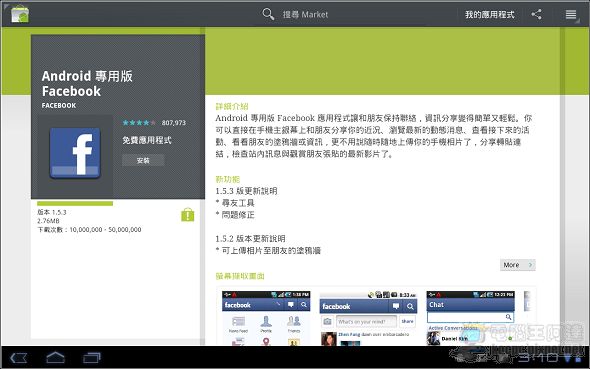Open the overflow menu icon

click(x=571, y=14)
